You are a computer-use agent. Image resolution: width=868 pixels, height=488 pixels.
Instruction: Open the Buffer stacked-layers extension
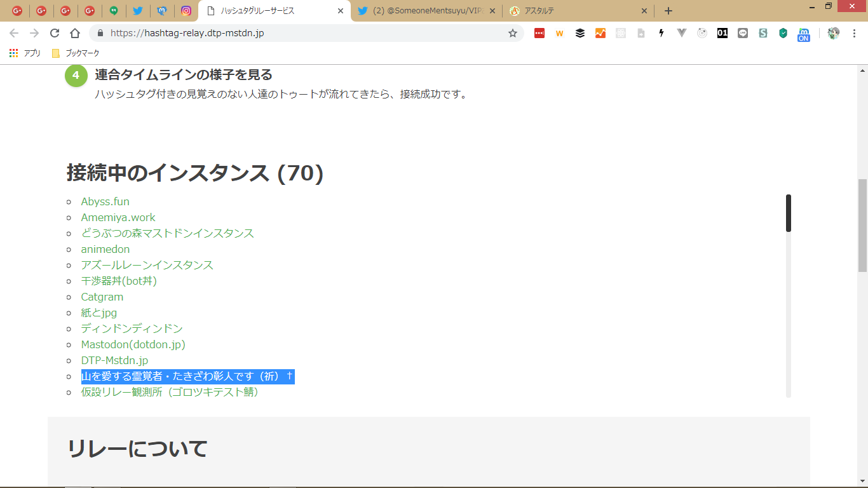(580, 33)
